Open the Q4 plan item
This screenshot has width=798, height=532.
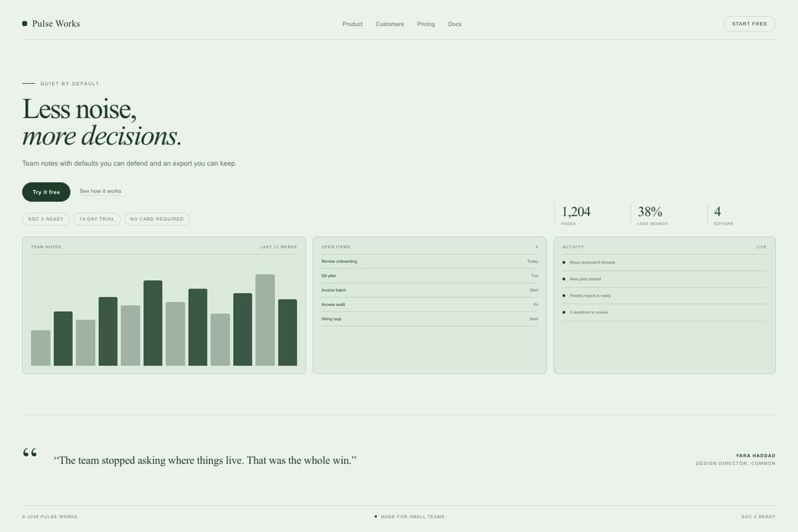point(430,275)
